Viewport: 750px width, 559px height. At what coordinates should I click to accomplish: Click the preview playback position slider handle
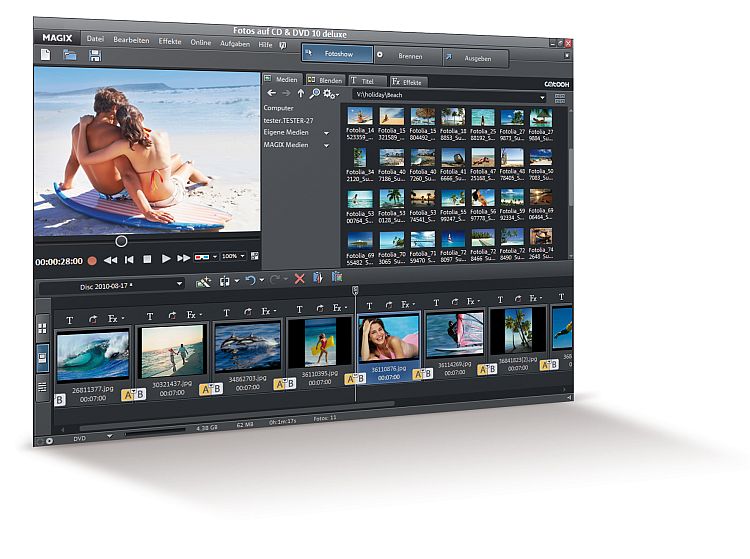click(121, 240)
